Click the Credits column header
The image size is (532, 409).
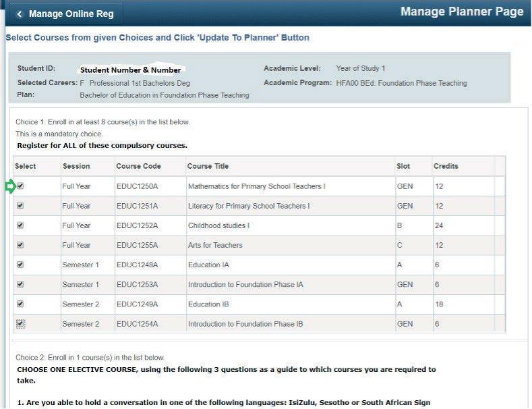click(x=446, y=166)
